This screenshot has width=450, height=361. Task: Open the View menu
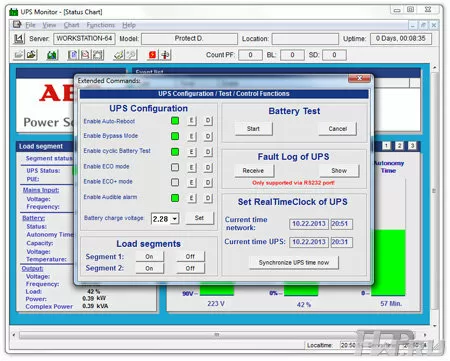click(x=49, y=25)
